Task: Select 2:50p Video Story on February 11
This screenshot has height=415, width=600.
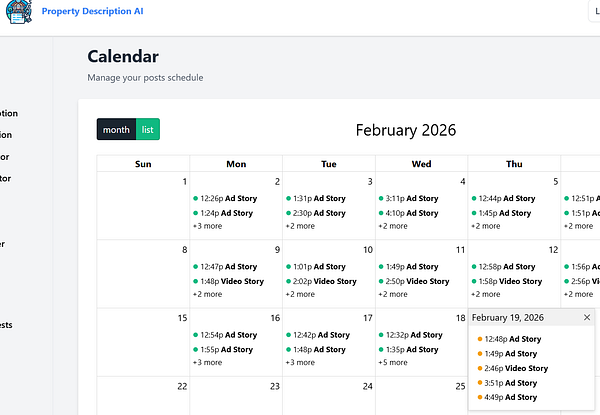Action: point(414,281)
